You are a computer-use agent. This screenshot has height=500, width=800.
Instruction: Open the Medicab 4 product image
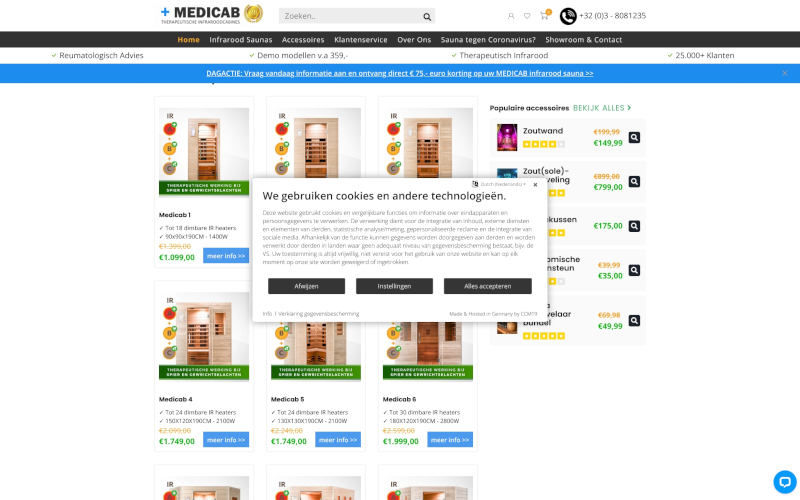tap(204, 336)
